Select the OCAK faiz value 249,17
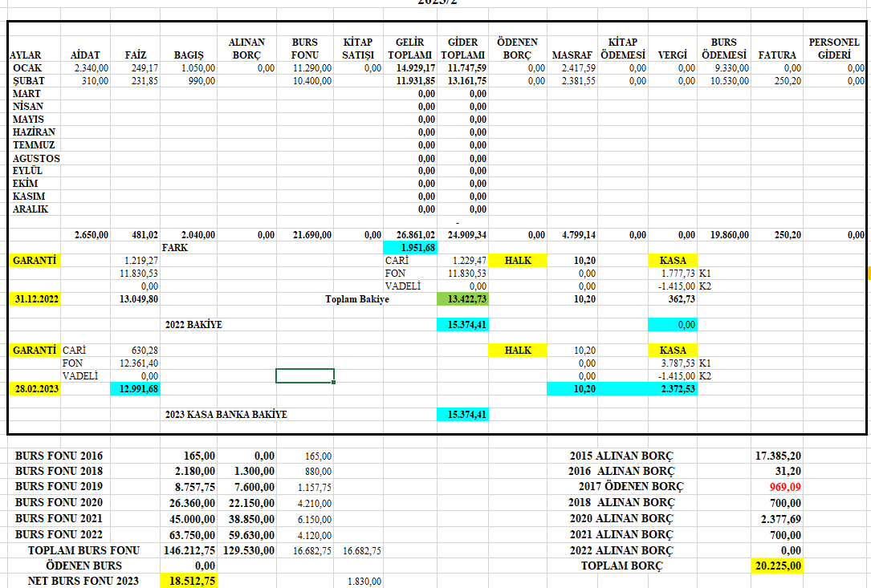 pos(144,67)
